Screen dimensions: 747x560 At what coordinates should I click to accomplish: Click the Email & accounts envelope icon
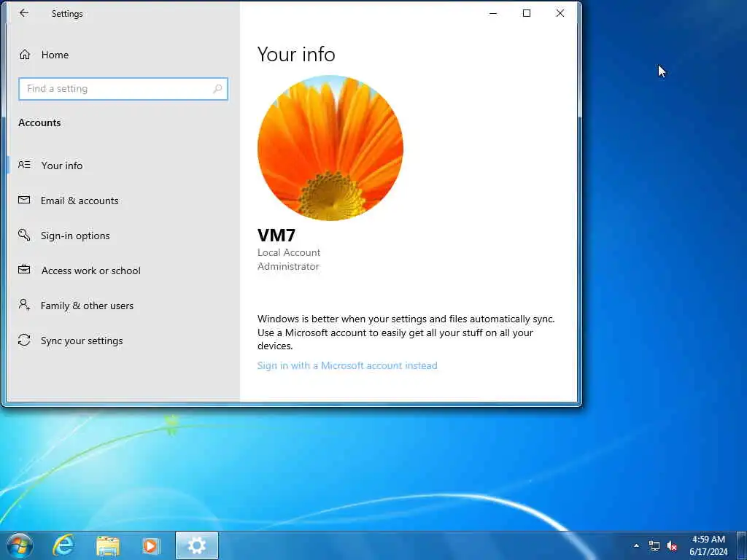pos(24,200)
